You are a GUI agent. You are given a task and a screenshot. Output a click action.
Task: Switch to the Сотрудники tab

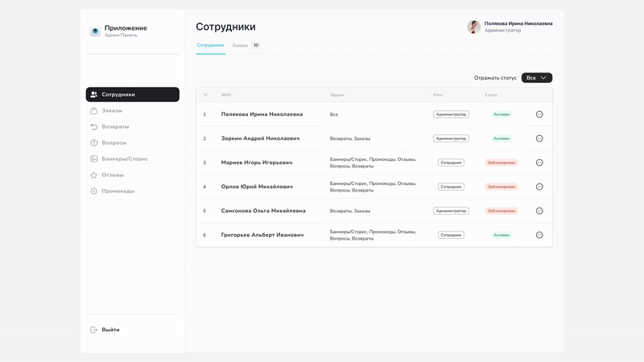[210, 45]
